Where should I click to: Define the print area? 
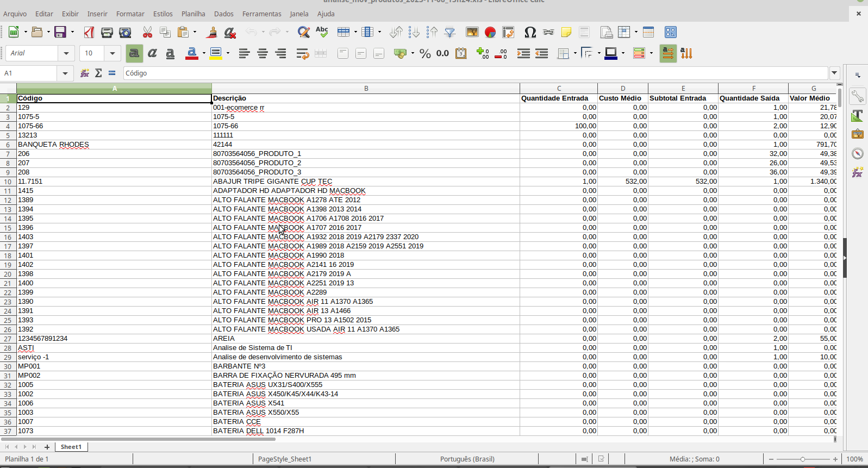tap(607, 32)
